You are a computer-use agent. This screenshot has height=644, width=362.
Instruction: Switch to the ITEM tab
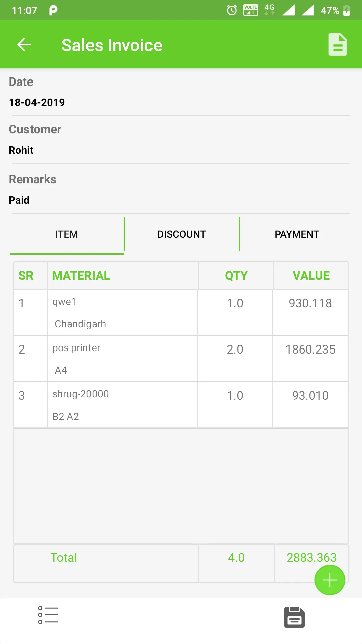(66, 234)
